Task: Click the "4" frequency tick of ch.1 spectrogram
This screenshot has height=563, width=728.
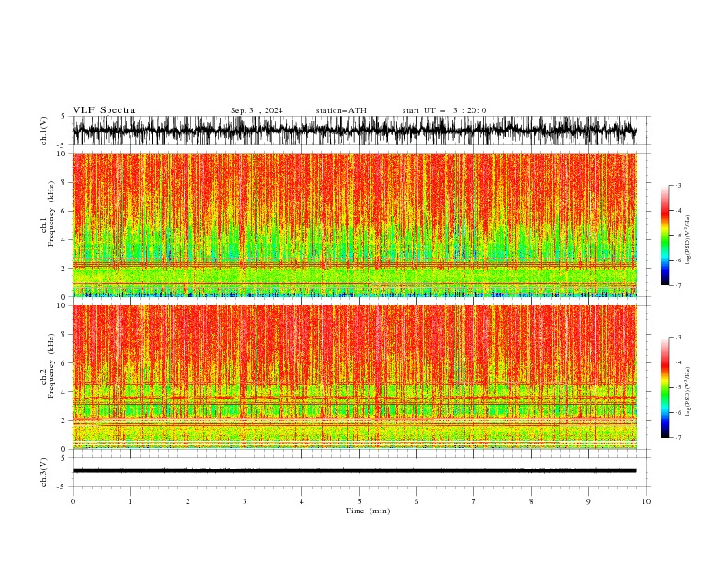Action: click(64, 240)
